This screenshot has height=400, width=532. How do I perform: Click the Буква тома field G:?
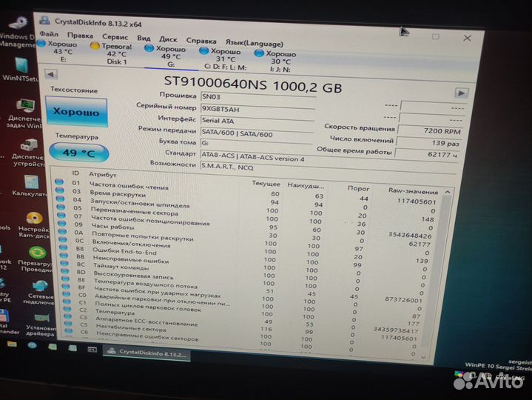257,144
